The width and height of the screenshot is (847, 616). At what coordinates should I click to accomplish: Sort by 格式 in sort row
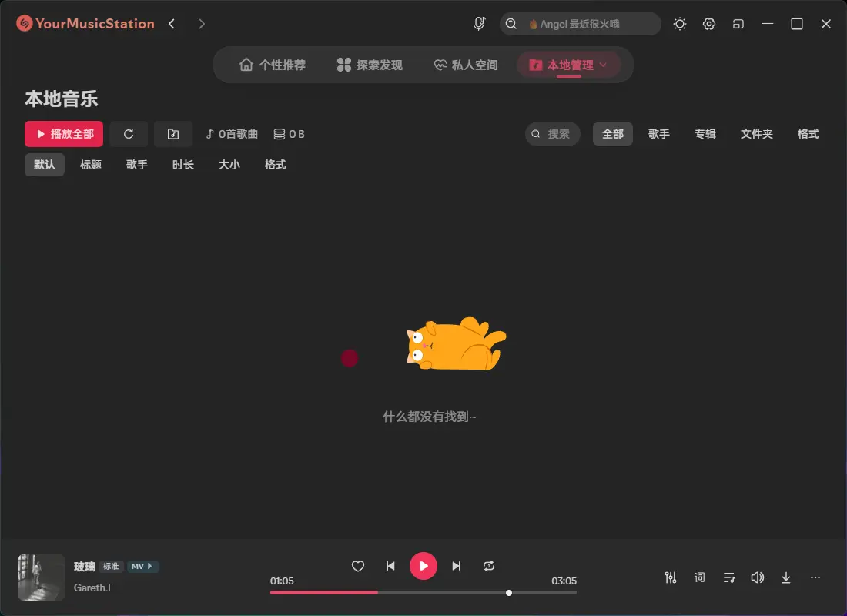pos(276,165)
